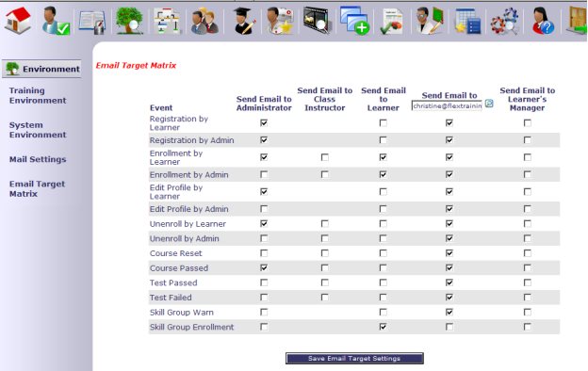The height and width of the screenshot is (371, 588).
Task: Uncheck custom email for Unenroll by Admin
Action: tap(449, 238)
